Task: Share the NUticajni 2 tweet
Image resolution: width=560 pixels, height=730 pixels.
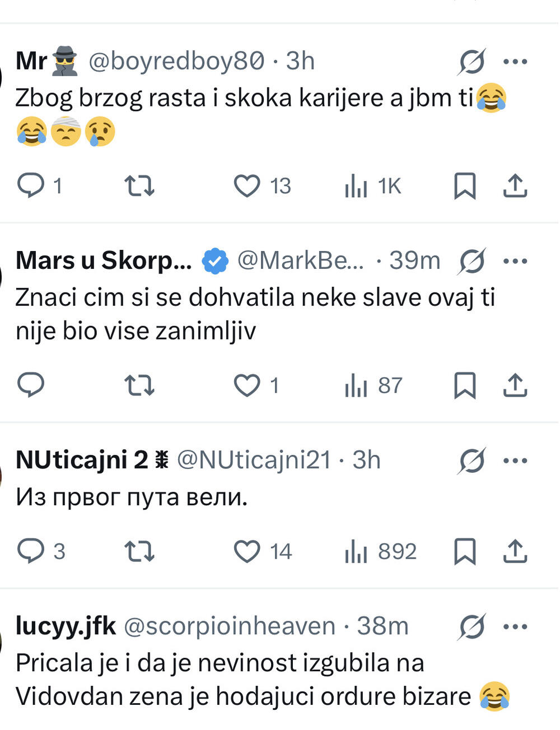Action: pos(515,551)
